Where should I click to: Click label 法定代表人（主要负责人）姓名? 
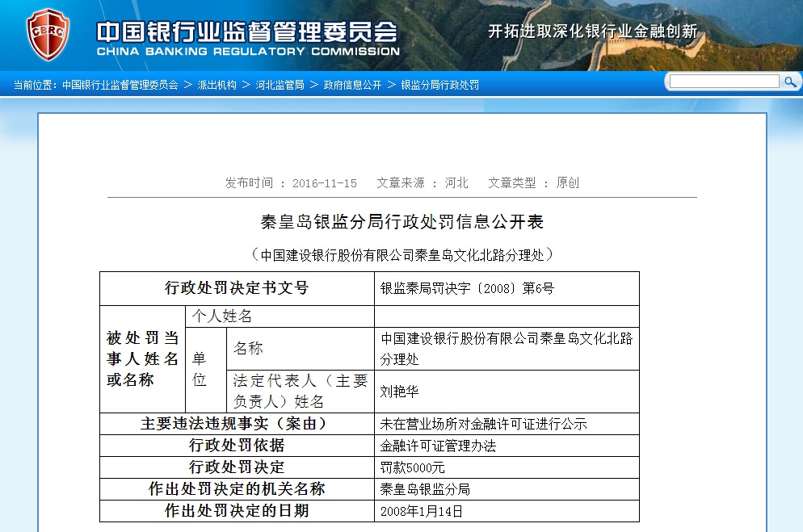coord(300,391)
